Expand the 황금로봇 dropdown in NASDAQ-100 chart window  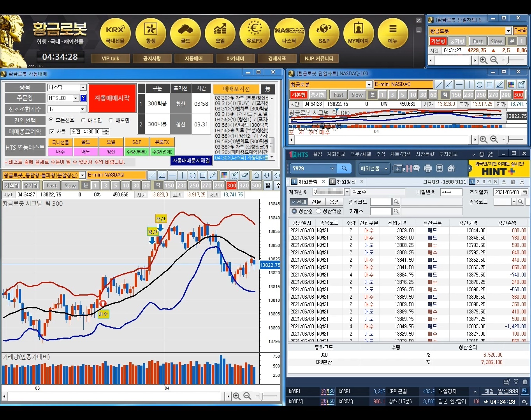tap(369, 84)
